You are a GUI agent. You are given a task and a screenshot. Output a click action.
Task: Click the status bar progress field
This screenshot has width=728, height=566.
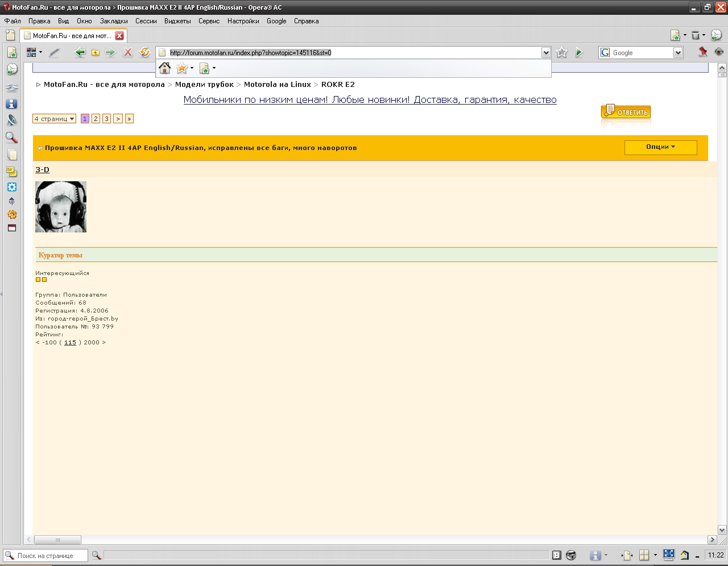(326, 555)
